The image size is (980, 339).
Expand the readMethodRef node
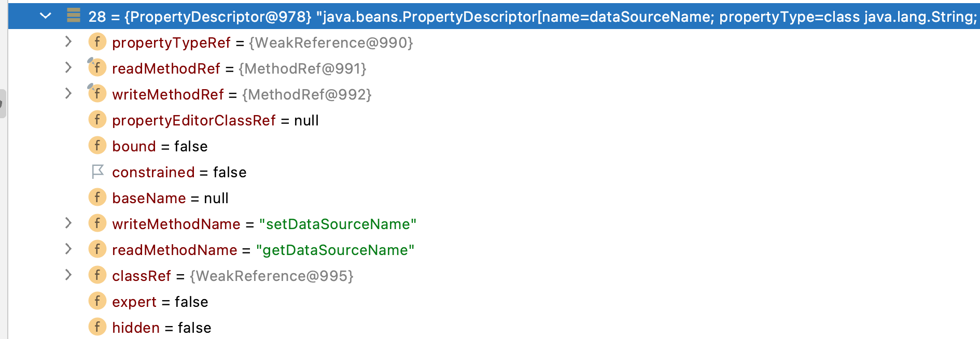pos(68,67)
